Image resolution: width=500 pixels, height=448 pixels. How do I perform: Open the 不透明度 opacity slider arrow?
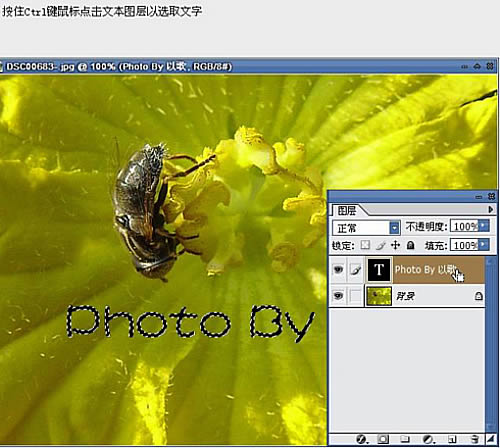click(x=484, y=226)
